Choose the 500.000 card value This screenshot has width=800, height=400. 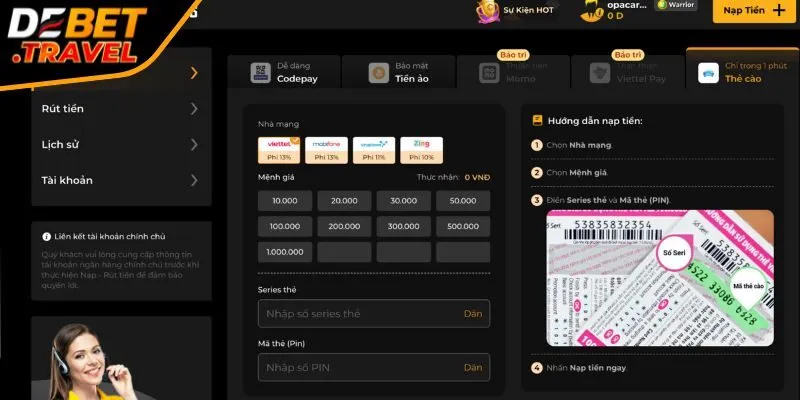[462, 227]
